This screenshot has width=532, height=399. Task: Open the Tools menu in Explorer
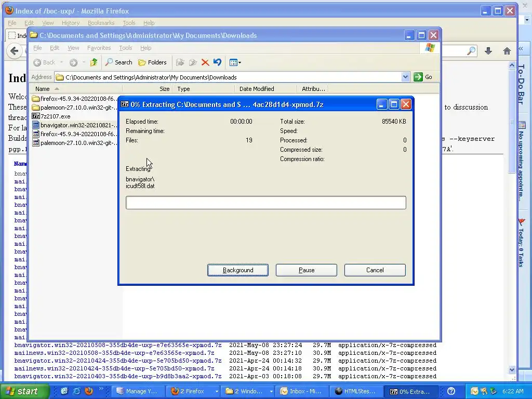[126, 48]
